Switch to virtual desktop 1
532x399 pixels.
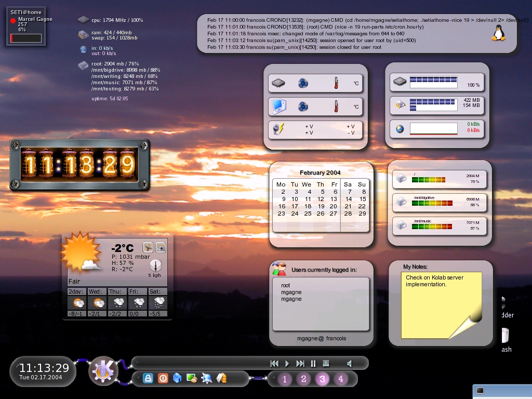point(285,379)
